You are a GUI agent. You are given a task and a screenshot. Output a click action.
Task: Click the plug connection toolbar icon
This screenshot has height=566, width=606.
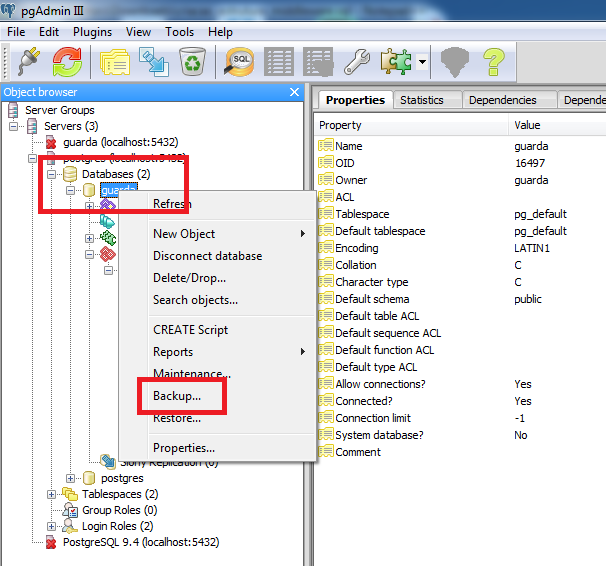tap(29, 62)
